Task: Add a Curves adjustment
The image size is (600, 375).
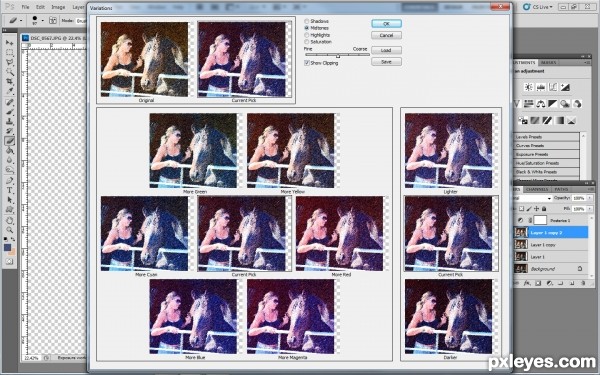Action: [x=553, y=87]
